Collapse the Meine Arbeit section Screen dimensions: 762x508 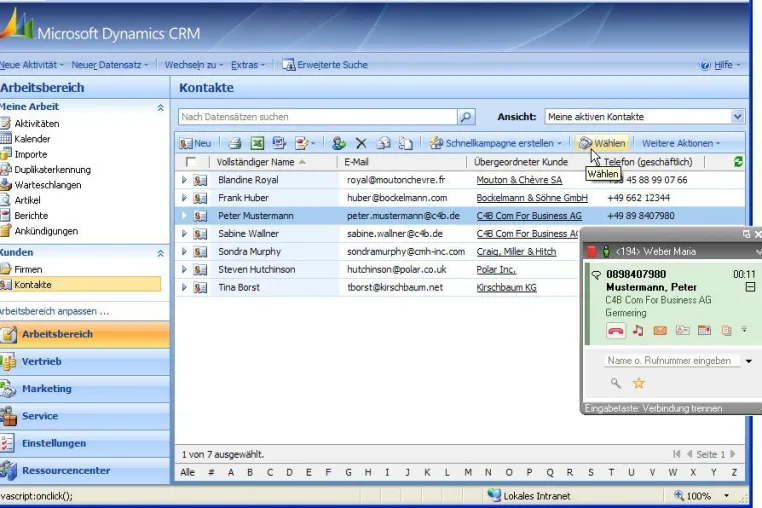point(160,107)
